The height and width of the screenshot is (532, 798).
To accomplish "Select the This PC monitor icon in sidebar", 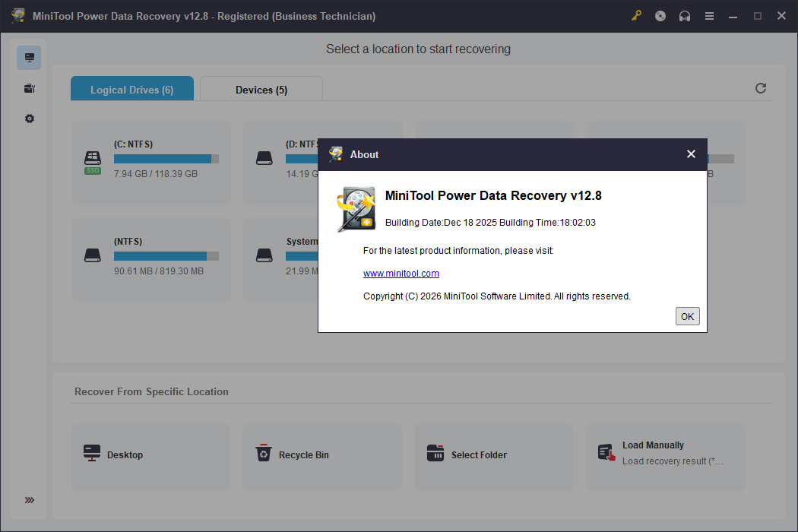I will pos(29,58).
